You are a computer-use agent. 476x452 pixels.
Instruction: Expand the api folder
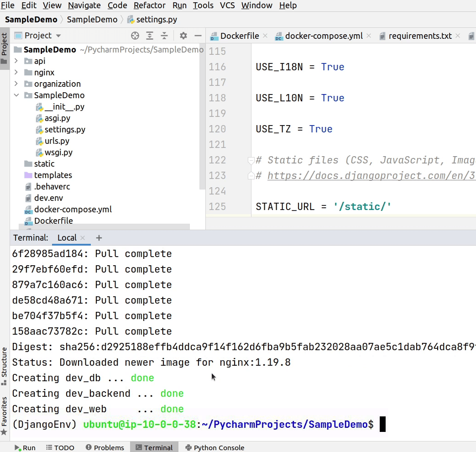click(x=16, y=61)
